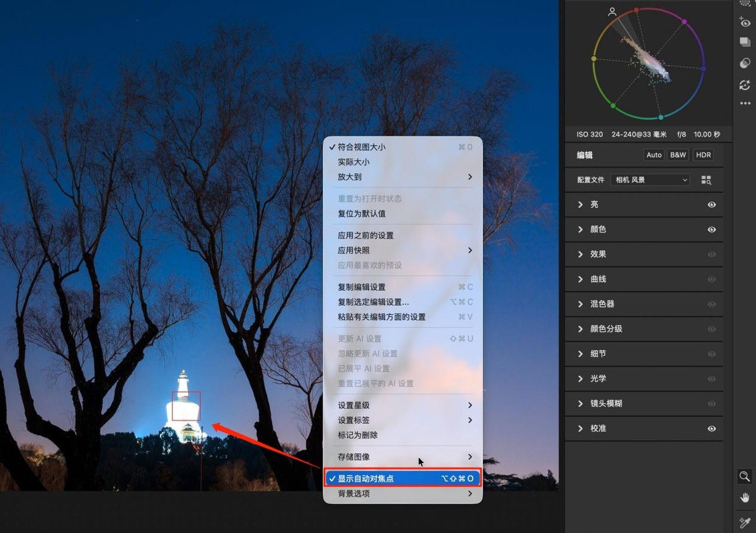Click the circular-arrows sparkle icon in right toolbar

(x=745, y=84)
